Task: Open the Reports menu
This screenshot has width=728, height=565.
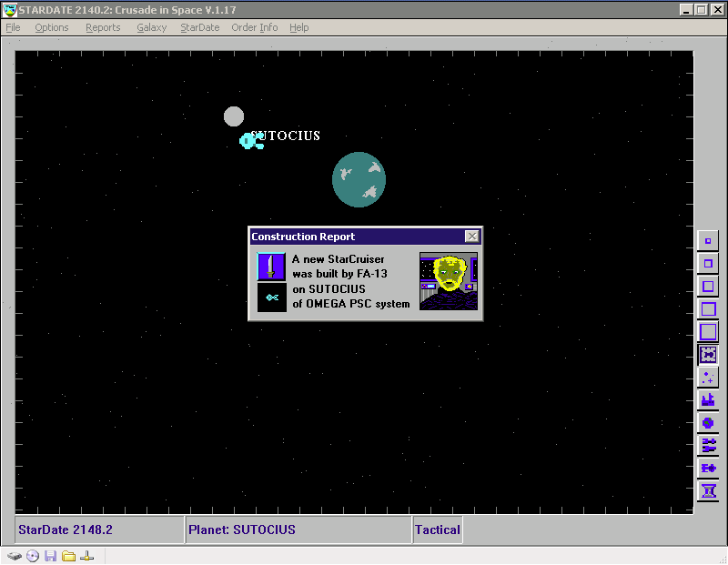Action: (103, 27)
